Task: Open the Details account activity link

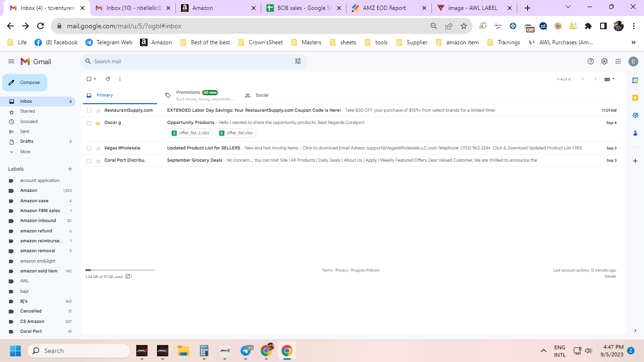Action: pos(610,277)
